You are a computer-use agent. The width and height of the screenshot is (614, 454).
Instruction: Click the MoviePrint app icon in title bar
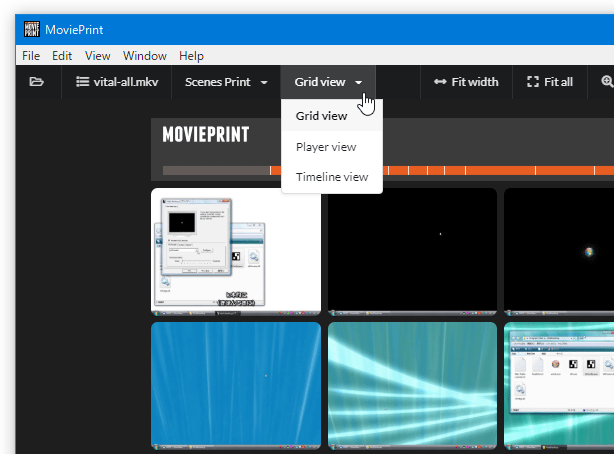click(x=32, y=29)
